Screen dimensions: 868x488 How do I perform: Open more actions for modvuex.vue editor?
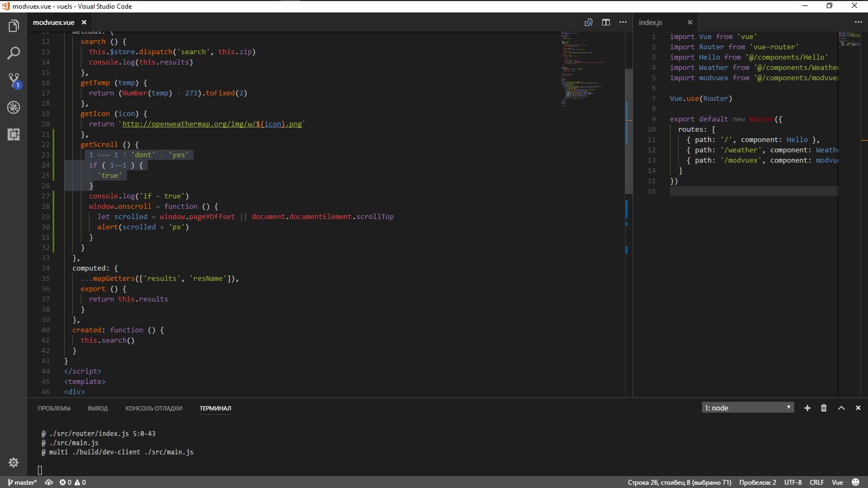point(623,22)
